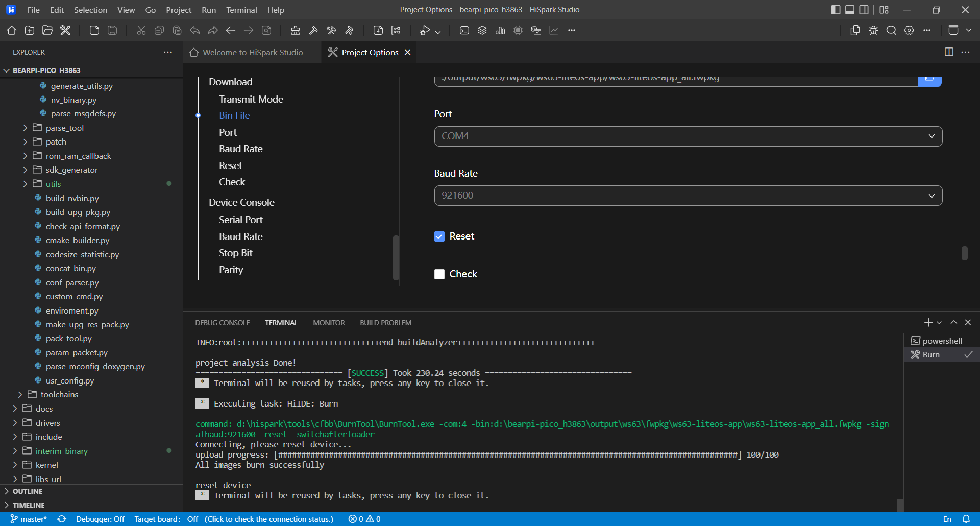Click the Rebuild crossed hammers icon
Image resolution: width=980 pixels, height=526 pixels.
[331, 31]
